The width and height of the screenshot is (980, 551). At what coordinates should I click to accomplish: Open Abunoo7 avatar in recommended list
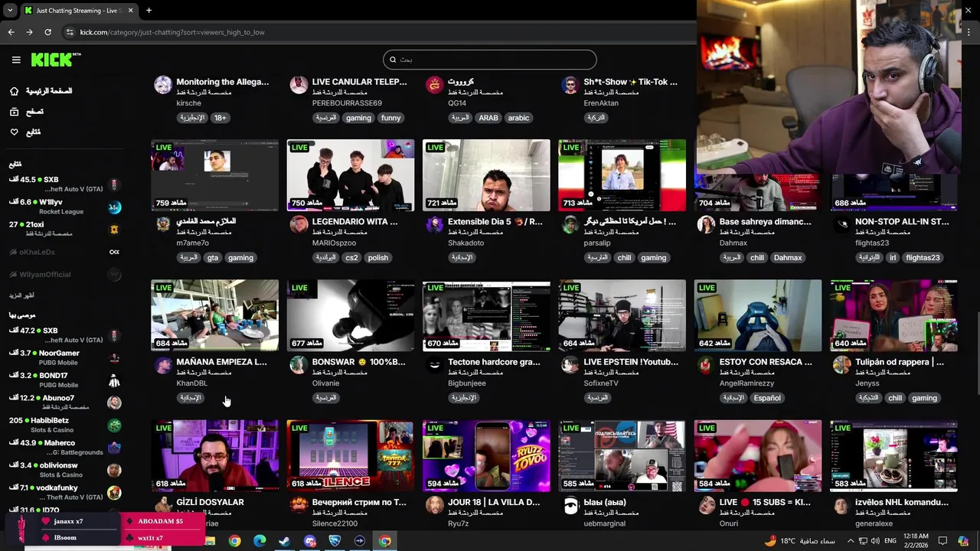[x=114, y=403]
